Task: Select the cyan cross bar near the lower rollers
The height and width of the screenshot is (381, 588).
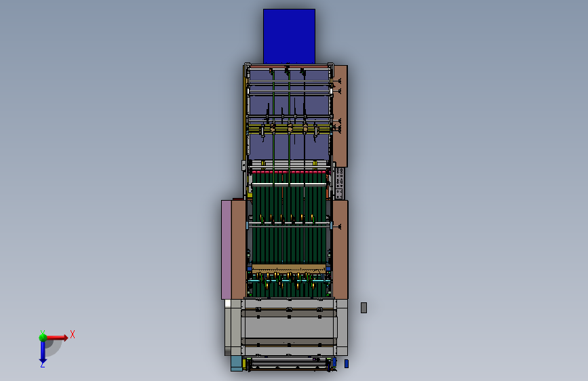Action: 289,280
